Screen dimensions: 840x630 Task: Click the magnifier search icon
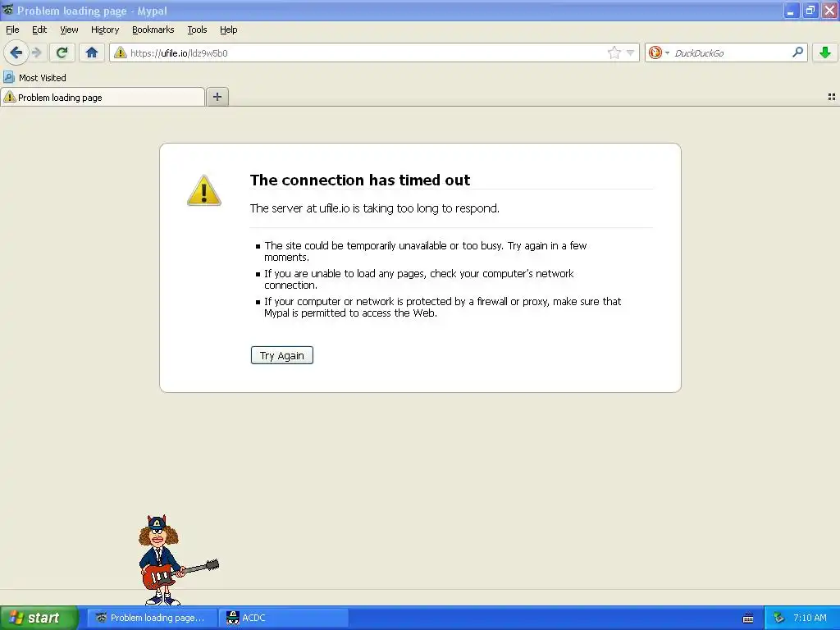pyautogui.click(x=797, y=52)
